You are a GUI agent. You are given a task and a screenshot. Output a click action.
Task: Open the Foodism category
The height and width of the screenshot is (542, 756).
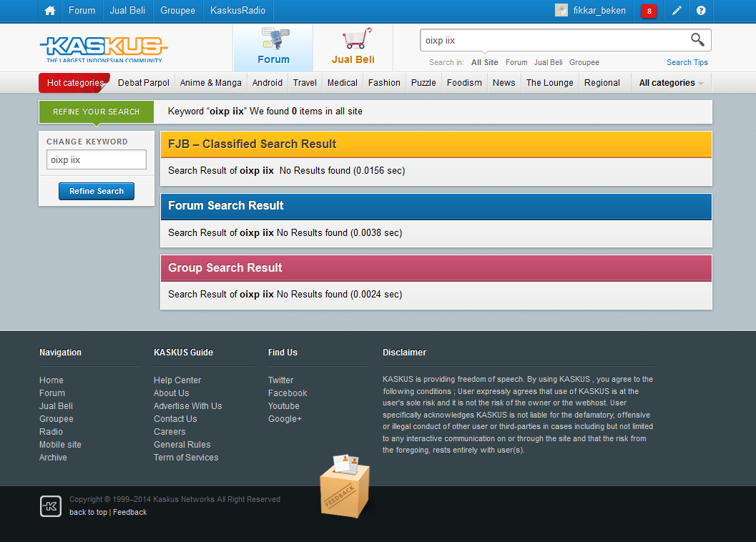[x=464, y=83]
